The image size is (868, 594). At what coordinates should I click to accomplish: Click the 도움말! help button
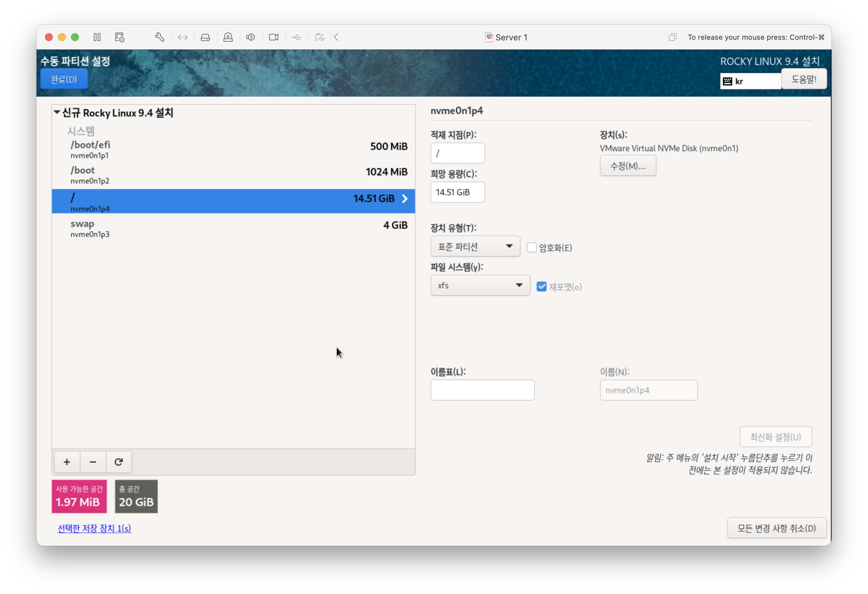(x=804, y=79)
